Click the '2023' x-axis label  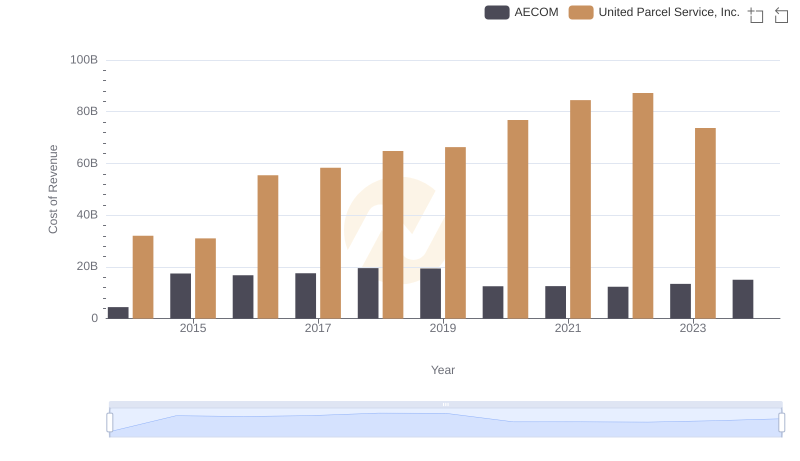coord(693,328)
